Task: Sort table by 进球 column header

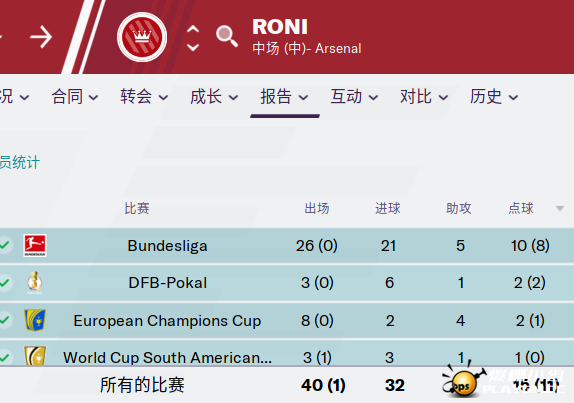Action: 388,208
